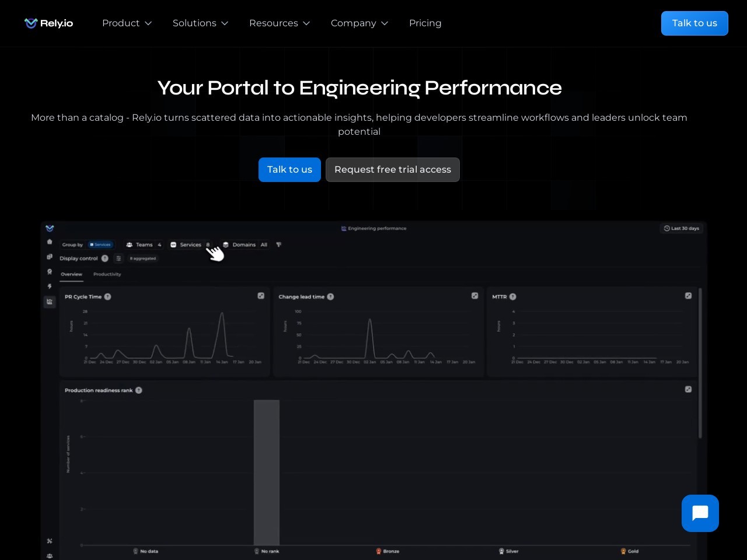Switch to the Overview tab

[72, 274]
